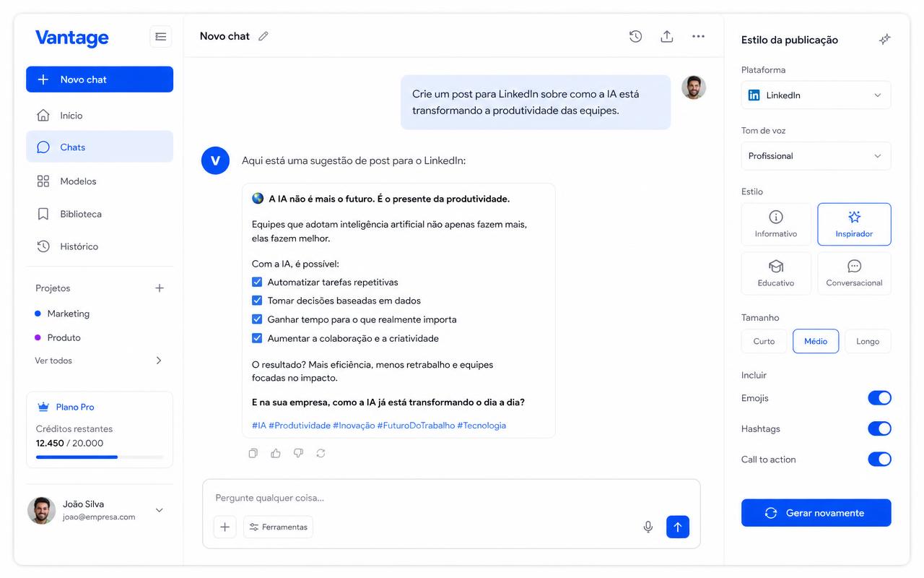Click the Vantage logo
The width and height of the screenshot is (924, 578).
coord(72,38)
